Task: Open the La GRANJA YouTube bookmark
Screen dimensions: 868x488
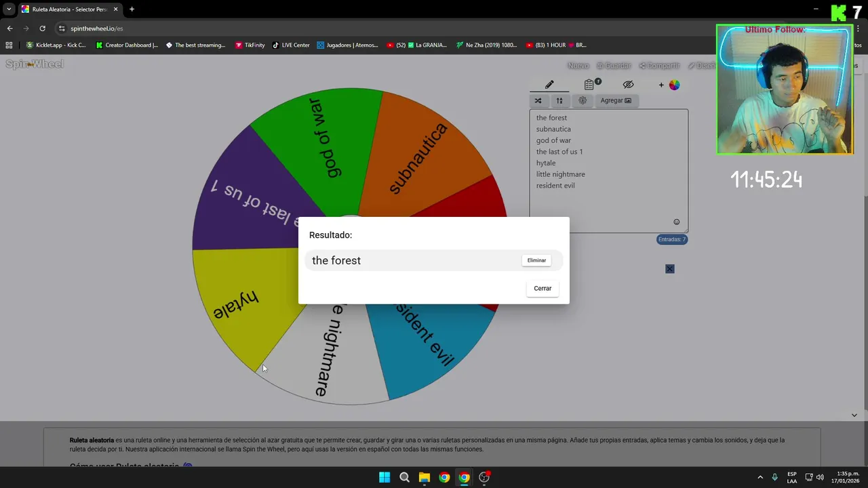Action: tap(416, 45)
